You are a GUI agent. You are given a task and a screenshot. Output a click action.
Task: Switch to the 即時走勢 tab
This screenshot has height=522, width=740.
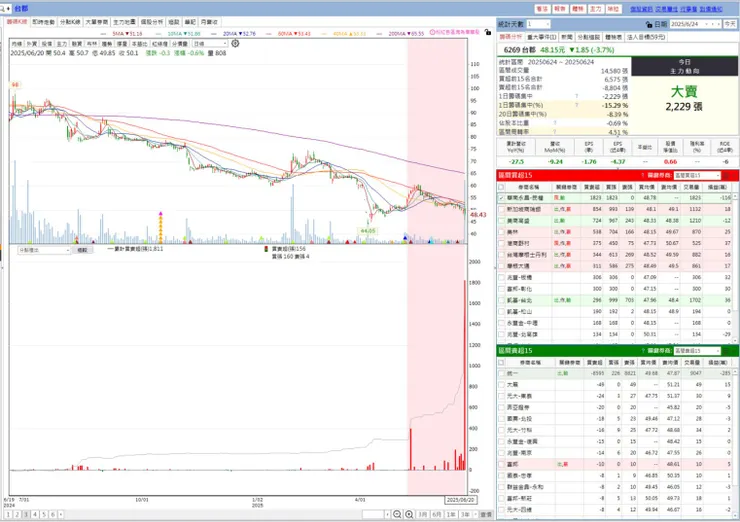[x=43, y=22]
